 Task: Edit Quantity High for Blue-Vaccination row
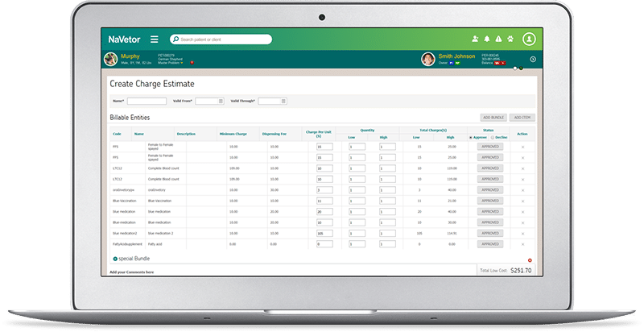point(387,201)
